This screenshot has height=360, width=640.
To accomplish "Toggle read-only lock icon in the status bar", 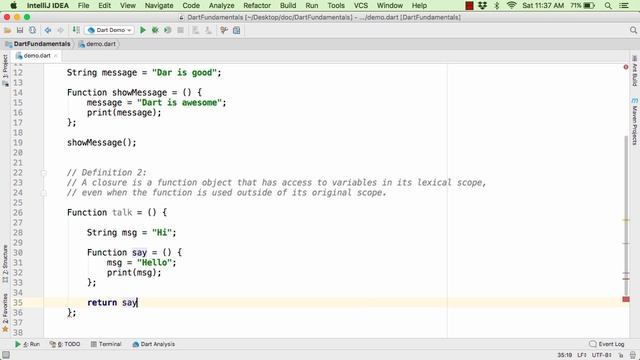I will point(621,355).
